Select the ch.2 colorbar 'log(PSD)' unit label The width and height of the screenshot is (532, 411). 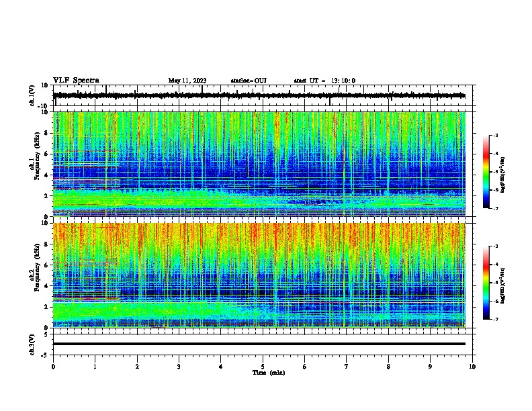coord(504,285)
